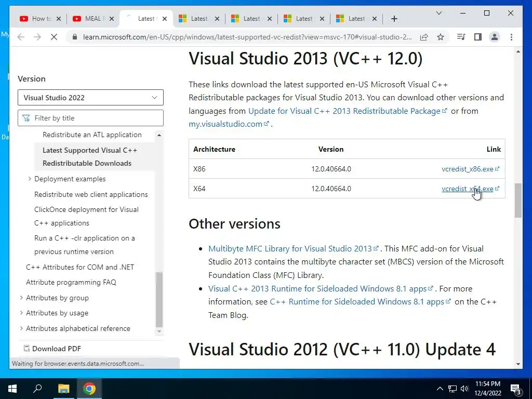532x399 pixels.
Task: Click page vertical scrollbar thumb
Action: [518, 201]
